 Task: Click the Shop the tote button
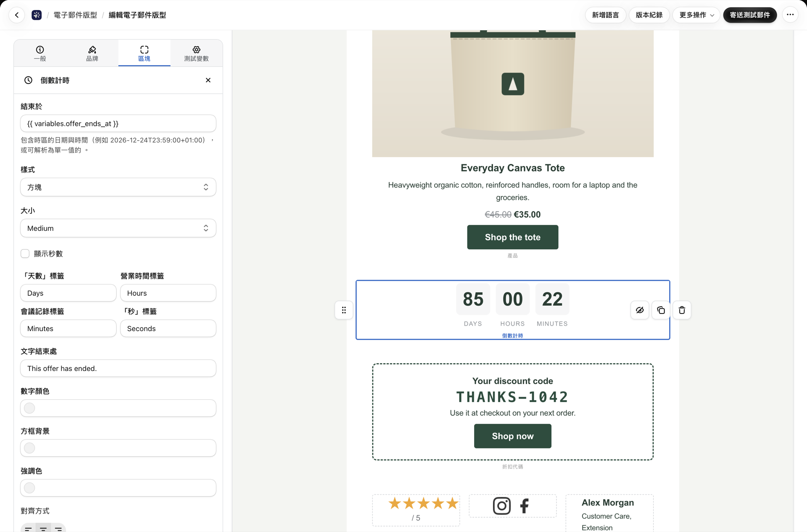coord(512,237)
